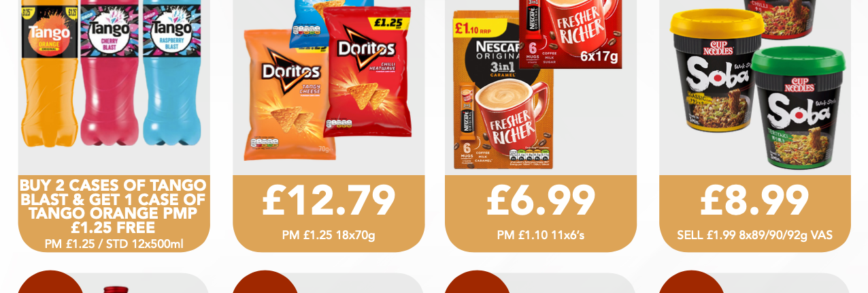Click the PM £1.25 / STD 12x500ml label
Image resolution: width=868 pixels, height=293 pixels.
[x=114, y=244]
